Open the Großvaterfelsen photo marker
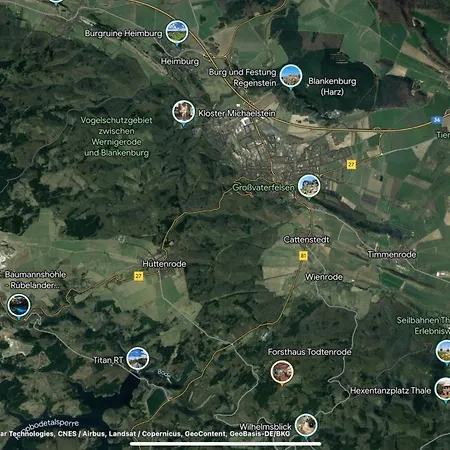 (x=309, y=187)
